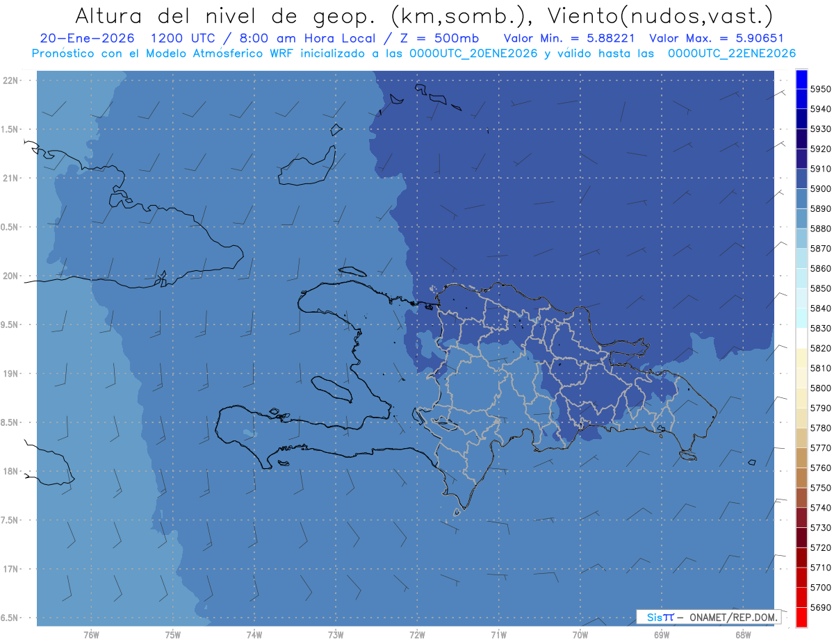Click the 5910 legend label
834x644 pixels.
(x=820, y=169)
